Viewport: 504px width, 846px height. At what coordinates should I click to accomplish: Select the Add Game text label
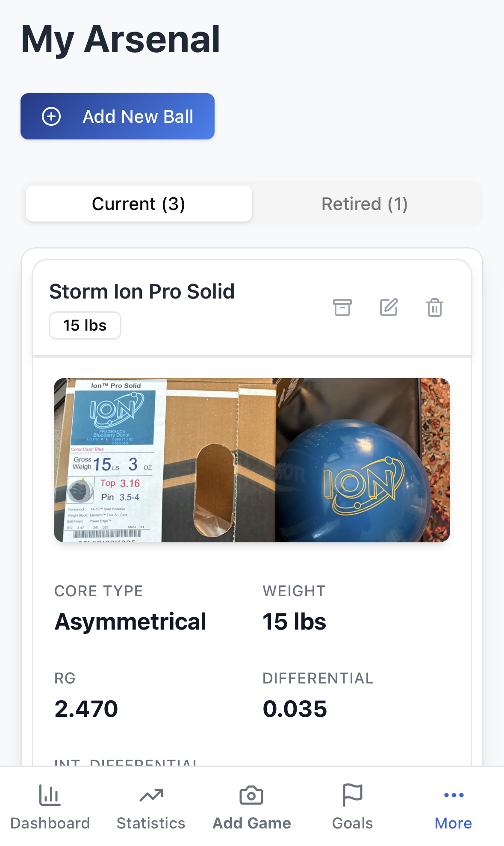coord(252,823)
